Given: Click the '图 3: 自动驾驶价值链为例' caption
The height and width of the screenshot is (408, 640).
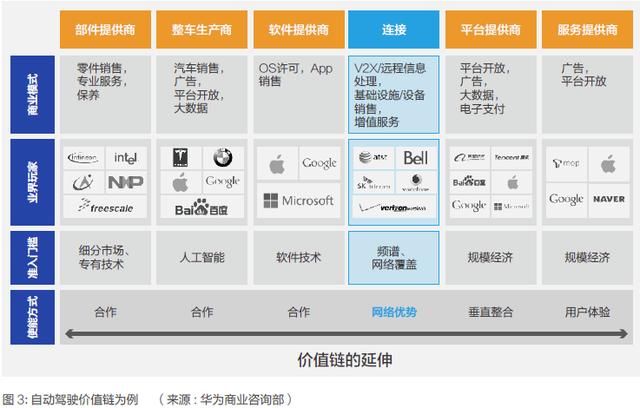Looking at the screenshot, I should (71, 399).
